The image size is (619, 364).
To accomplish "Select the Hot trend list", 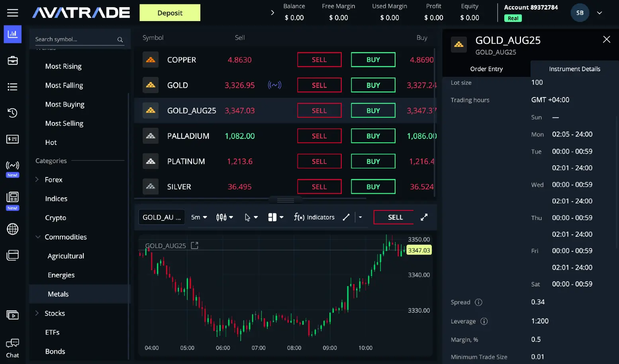I will pyautogui.click(x=51, y=142).
